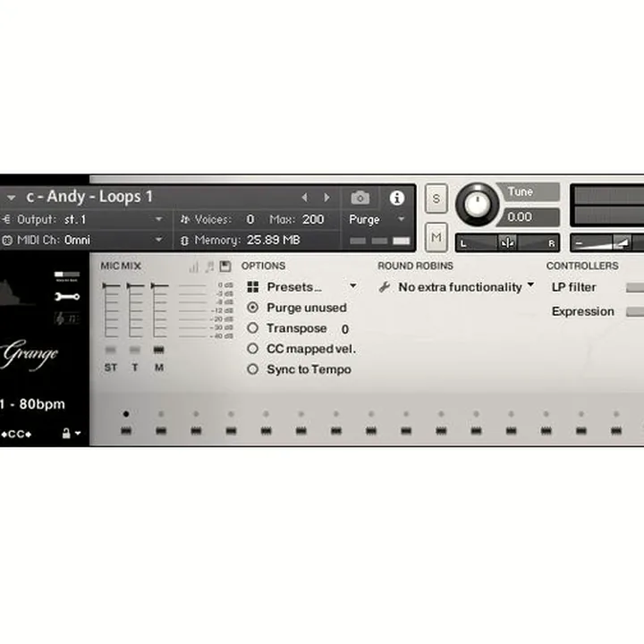Click the MIC MIX heading
644x644 pixels.
[121, 267]
